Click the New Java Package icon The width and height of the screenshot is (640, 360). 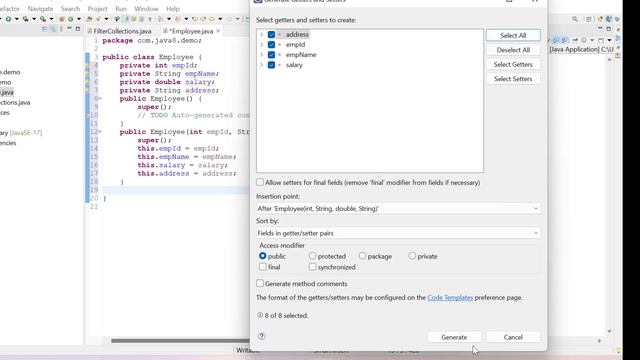coord(62,19)
